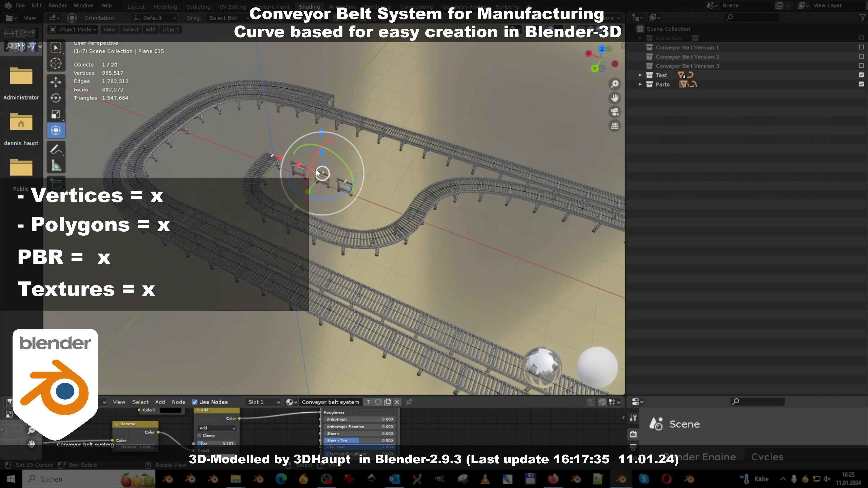Open the Tool properties tab icon
Viewport: 868px width, 488px height.
coord(633,418)
